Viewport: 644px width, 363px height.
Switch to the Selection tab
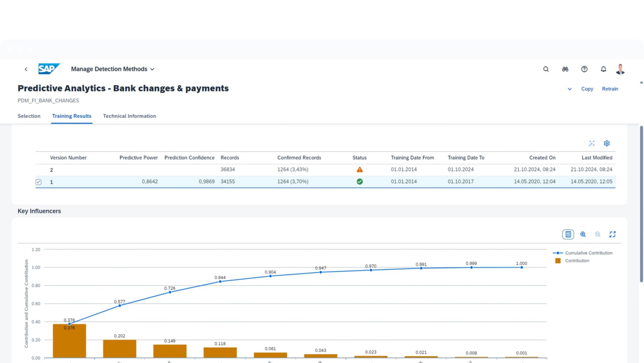[x=29, y=116]
